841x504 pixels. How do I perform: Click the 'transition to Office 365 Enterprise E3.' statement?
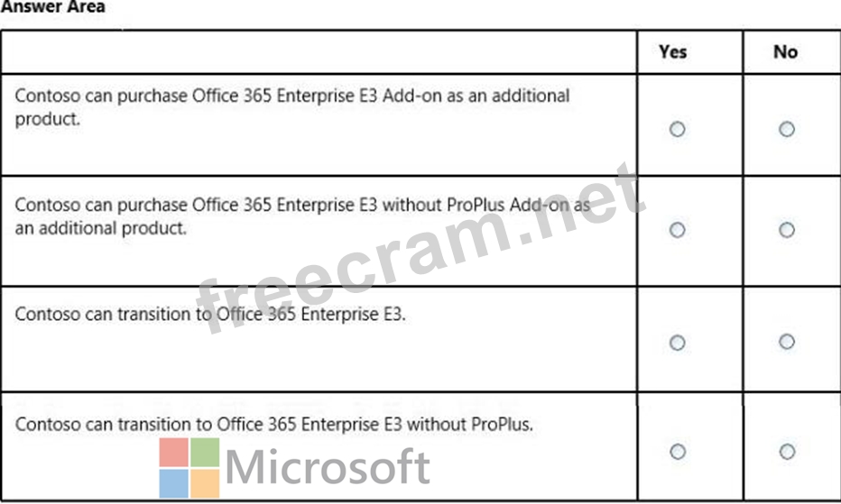tap(210, 315)
